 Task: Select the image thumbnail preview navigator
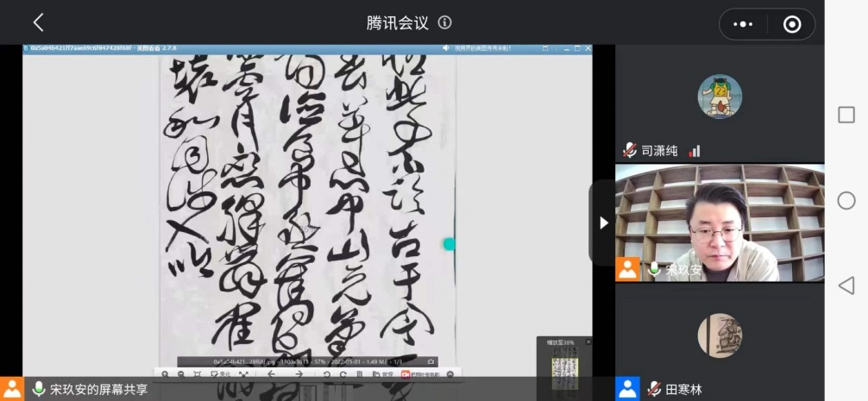click(x=564, y=373)
